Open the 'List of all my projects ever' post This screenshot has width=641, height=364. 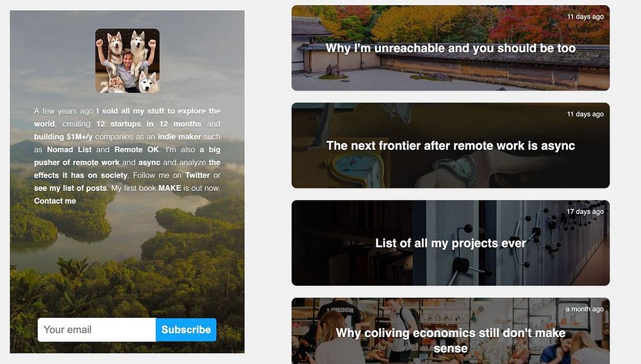click(451, 243)
